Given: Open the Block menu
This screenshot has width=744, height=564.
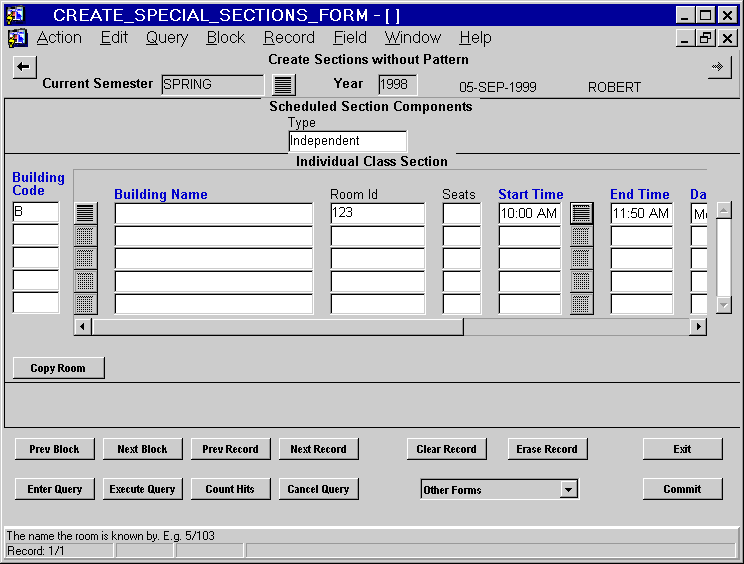Looking at the screenshot, I should [226, 37].
